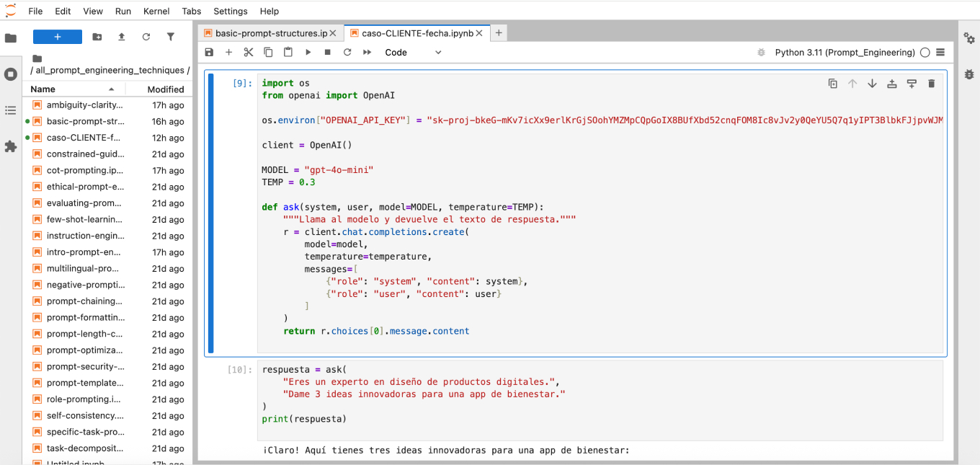Delete the active cell with trash icon

[x=931, y=84]
